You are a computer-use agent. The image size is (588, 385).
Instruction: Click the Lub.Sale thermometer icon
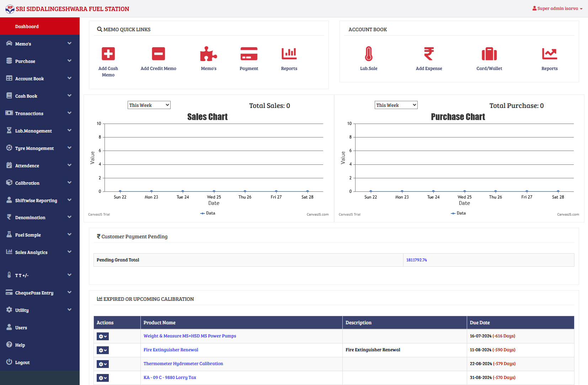[369, 54]
